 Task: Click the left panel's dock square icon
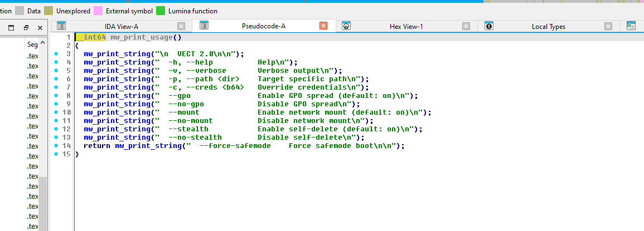(11, 27)
